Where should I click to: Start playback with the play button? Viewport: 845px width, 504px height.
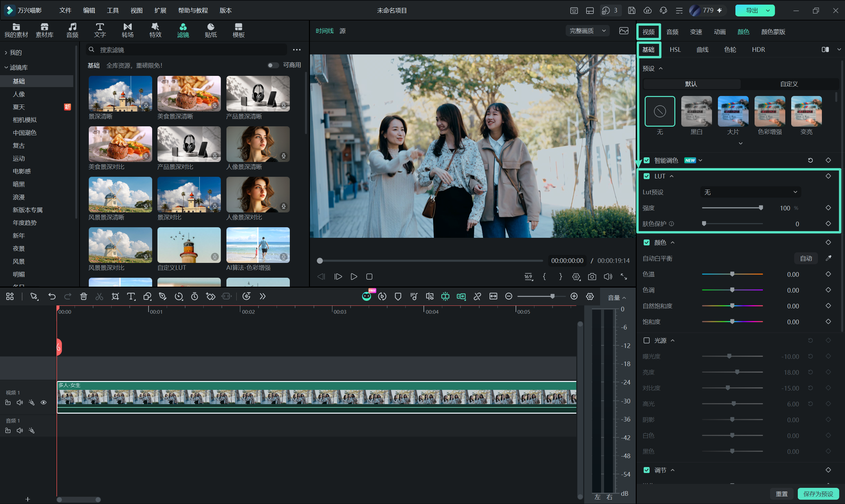(x=354, y=276)
